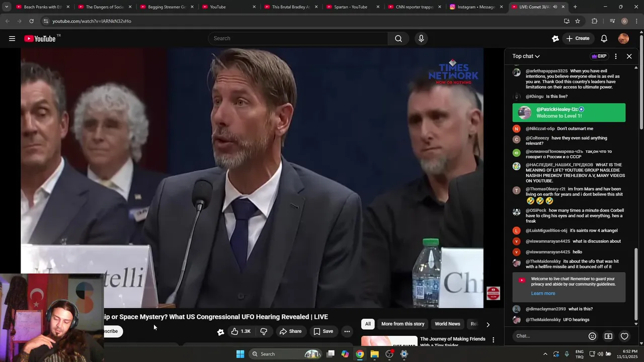Switch to The Dangers of Social tab
The image size is (644, 362).
click(105, 7)
